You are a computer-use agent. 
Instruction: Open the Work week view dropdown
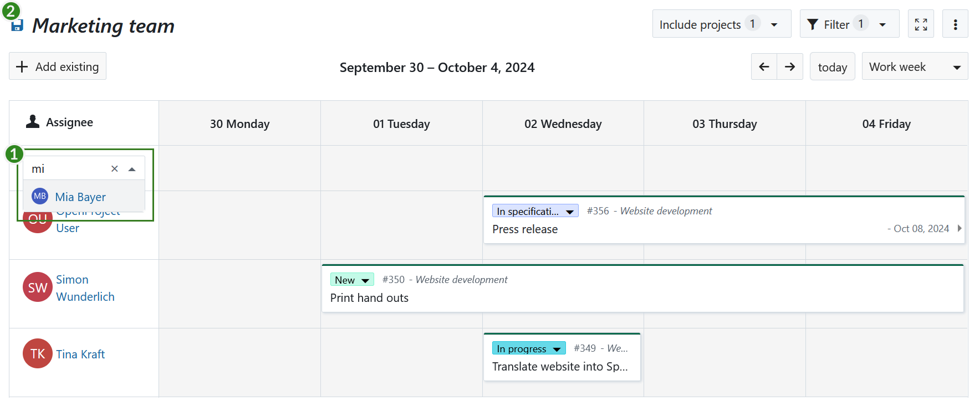click(914, 66)
